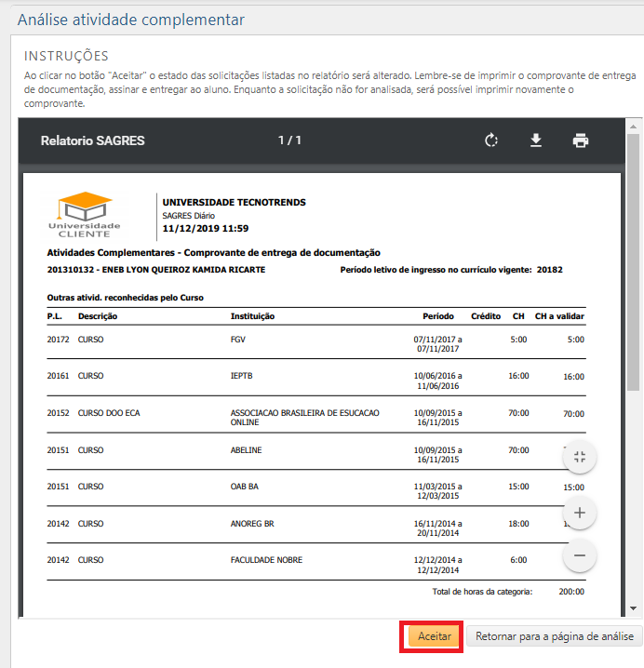This screenshot has width=644, height=668.
Task: Download the Relatorio SAGRES PDF
Action: [x=536, y=140]
